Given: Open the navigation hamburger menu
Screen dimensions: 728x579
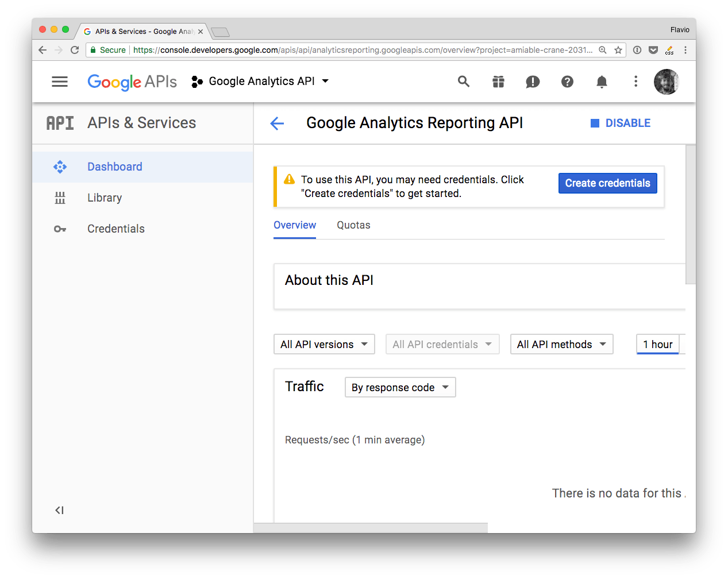Looking at the screenshot, I should (59, 82).
